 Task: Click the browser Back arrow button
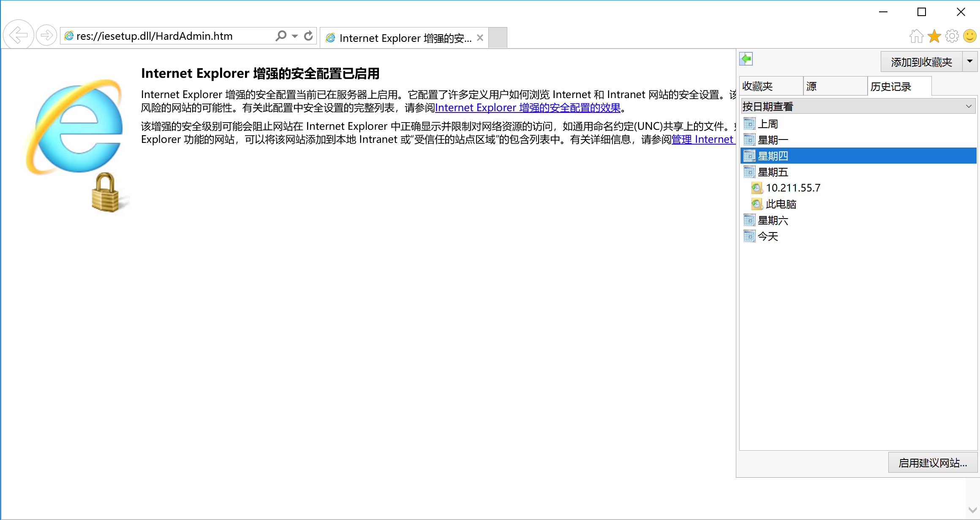(19, 35)
